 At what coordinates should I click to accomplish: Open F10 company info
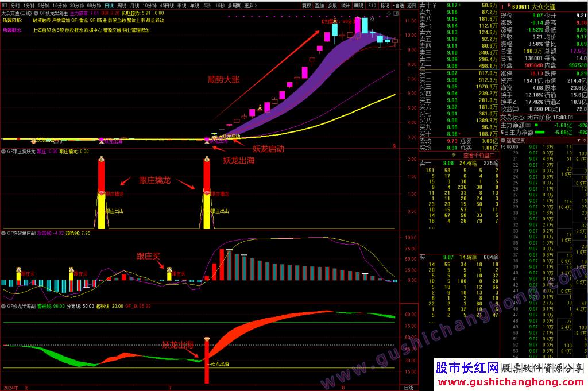(x=372, y=6)
